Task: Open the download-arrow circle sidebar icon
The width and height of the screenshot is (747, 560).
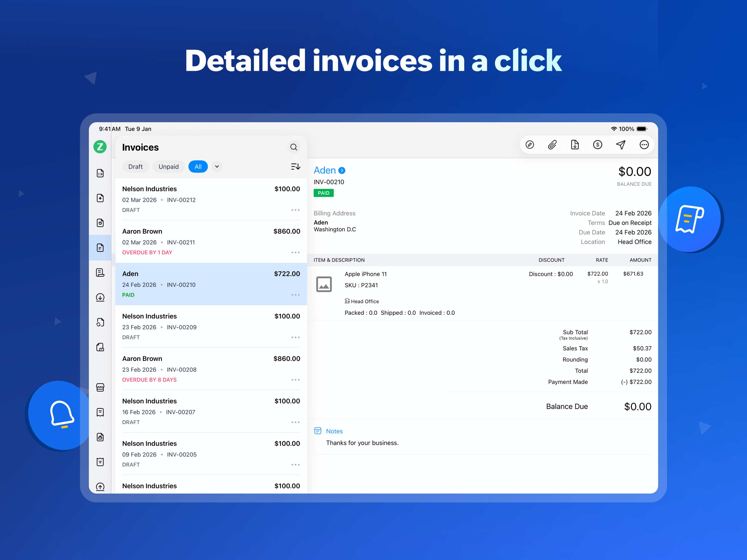Action: click(x=100, y=297)
